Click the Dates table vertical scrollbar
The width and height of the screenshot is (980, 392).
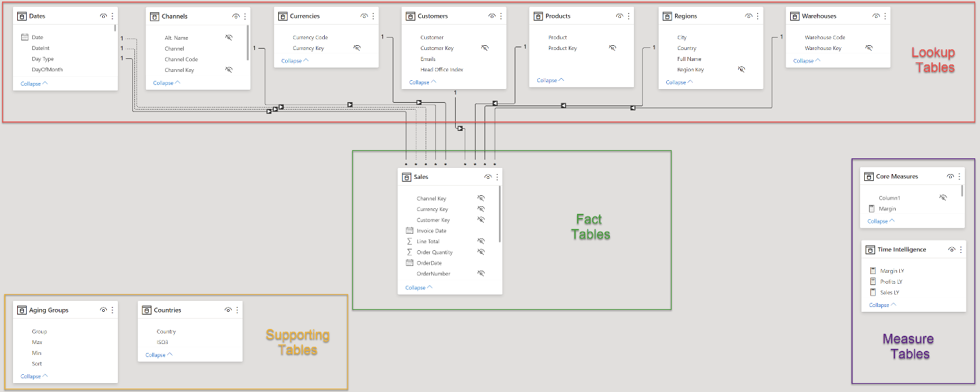115,27
